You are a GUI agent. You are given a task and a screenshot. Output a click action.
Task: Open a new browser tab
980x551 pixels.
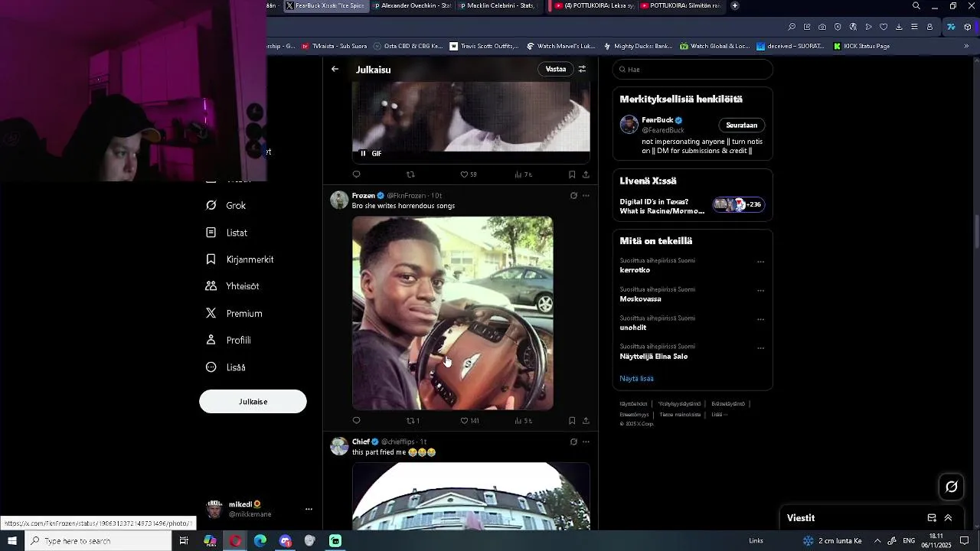click(x=735, y=5)
